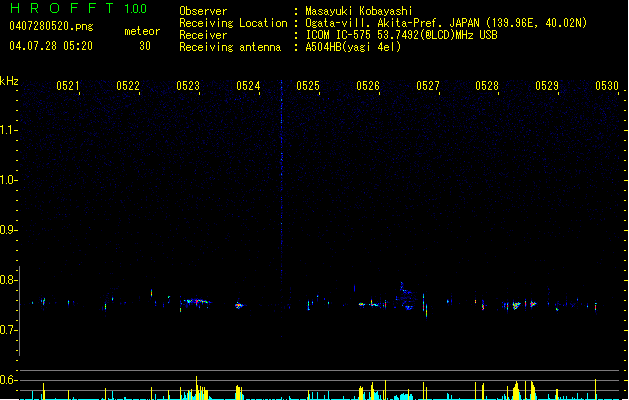Viewport: 629px width, 400px height.
Task: Select the file name 0407280520.png
Action: [51, 26]
